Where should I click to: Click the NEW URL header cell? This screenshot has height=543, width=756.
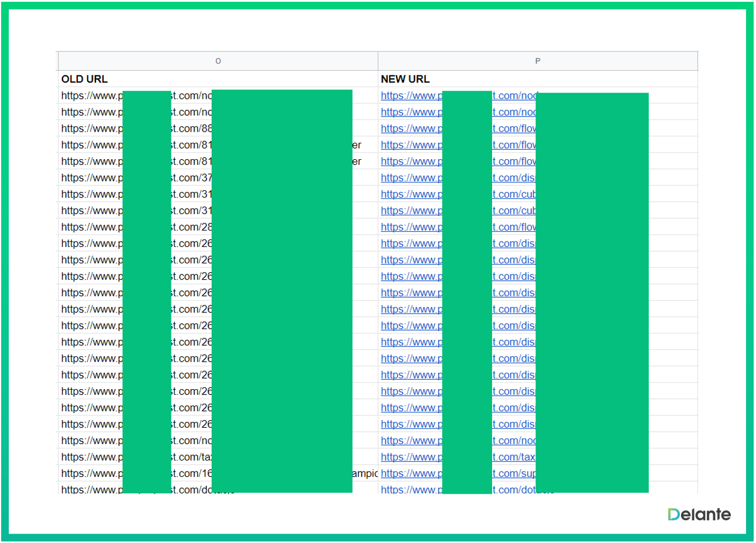405,79
